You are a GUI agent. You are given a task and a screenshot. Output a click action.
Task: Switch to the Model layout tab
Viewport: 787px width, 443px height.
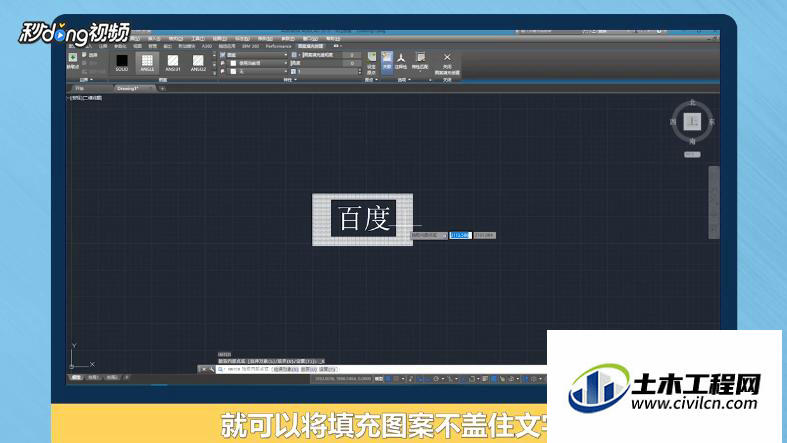(76, 377)
